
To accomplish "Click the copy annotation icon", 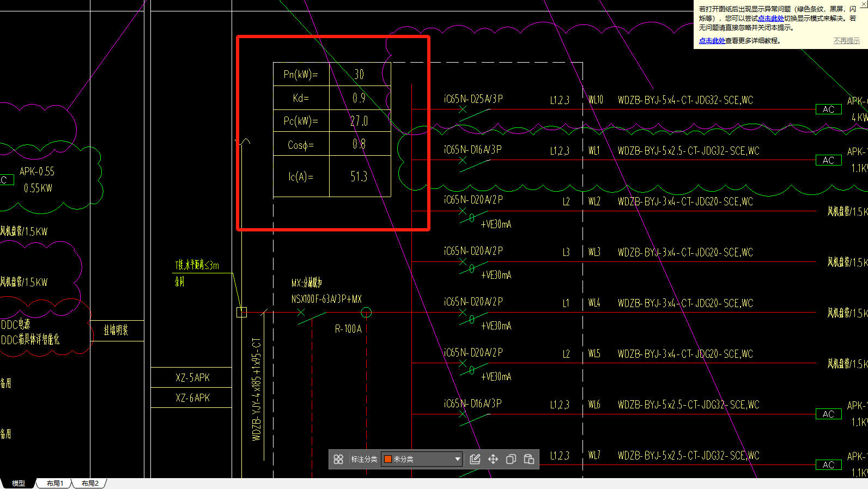I will click(x=511, y=459).
